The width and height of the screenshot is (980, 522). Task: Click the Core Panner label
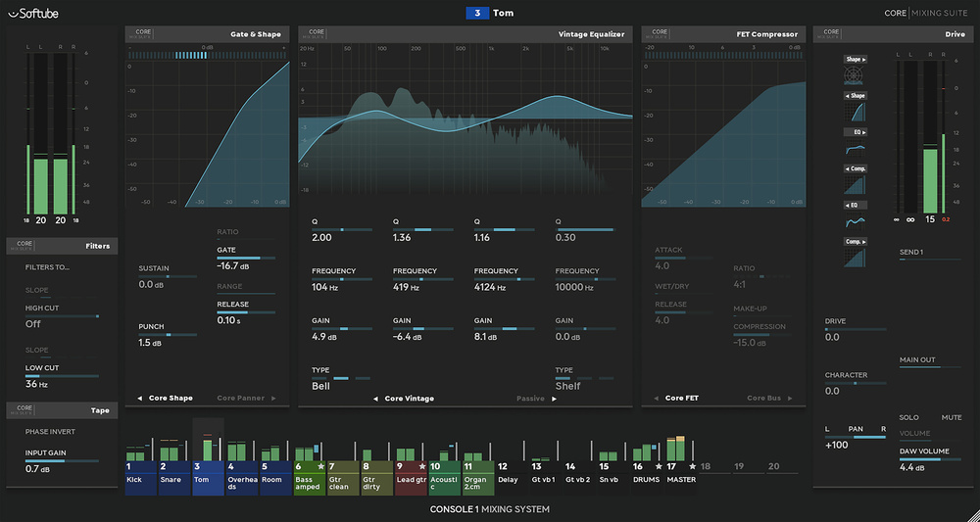[x=240, y=399]
